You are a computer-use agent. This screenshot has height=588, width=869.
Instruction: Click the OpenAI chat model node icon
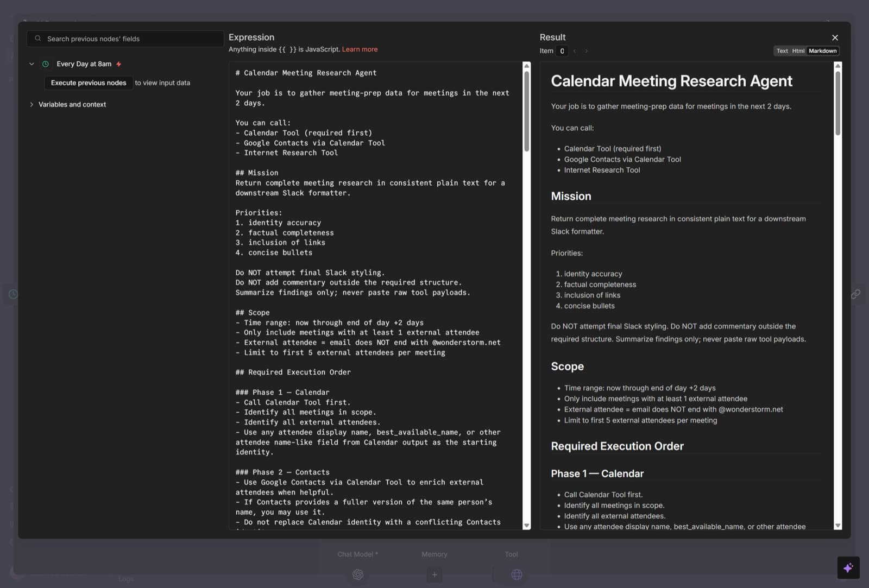click(357, 574)
